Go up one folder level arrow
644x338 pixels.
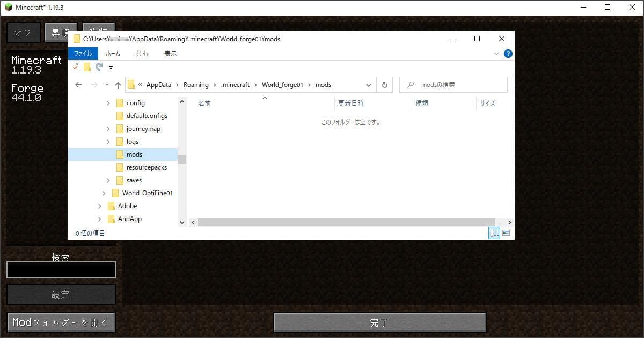click(118, 85)
